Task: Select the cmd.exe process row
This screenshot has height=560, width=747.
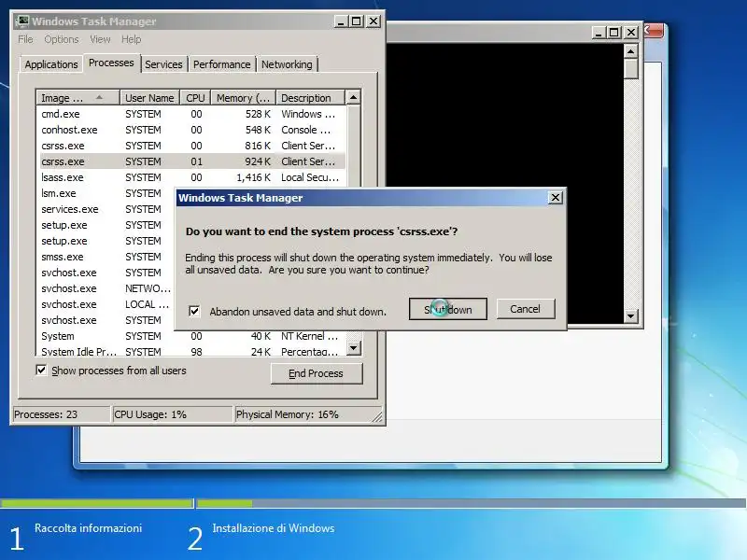Action: pyautogui.click(x=190, y=114)
